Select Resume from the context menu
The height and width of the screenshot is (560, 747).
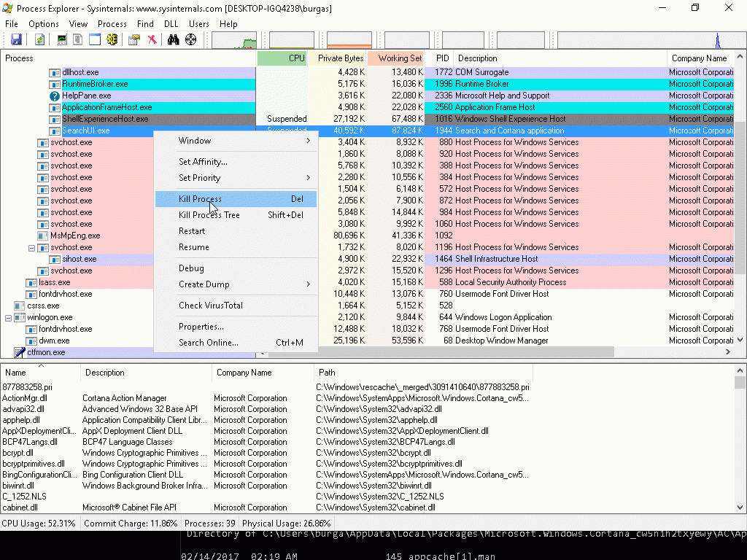tap(236, 247)
